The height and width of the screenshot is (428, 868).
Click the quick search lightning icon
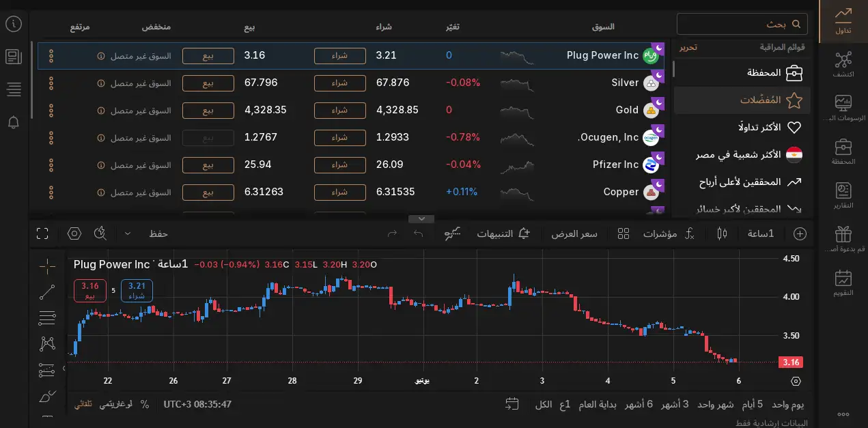click(x=100, y=233)
